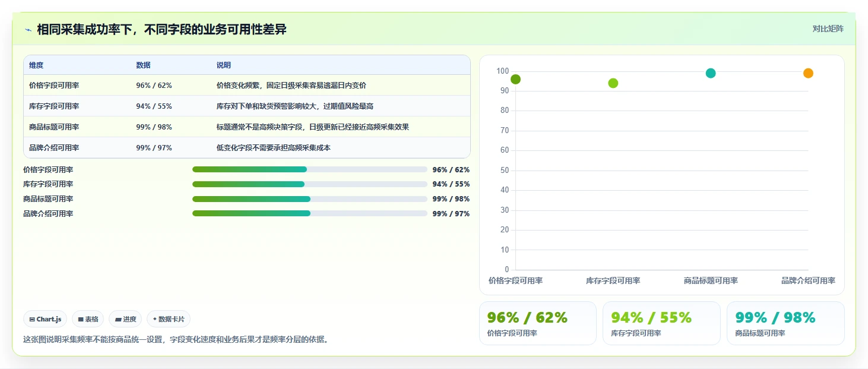
Task: Click light green chart point for 库存字段可用率
Action: (613, 83)
